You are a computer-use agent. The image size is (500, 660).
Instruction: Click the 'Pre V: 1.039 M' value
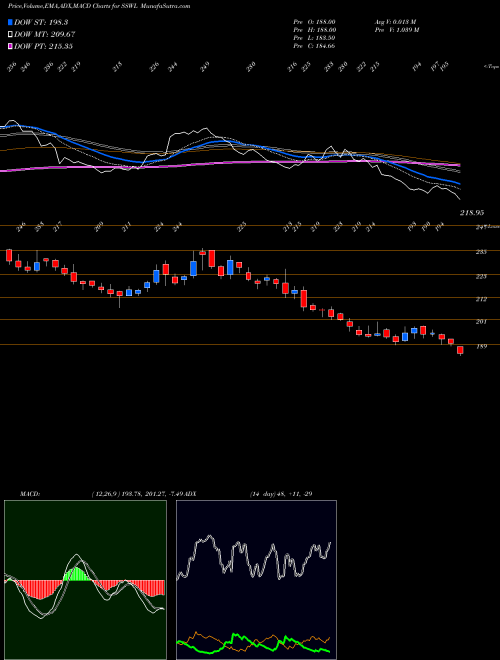396,30
